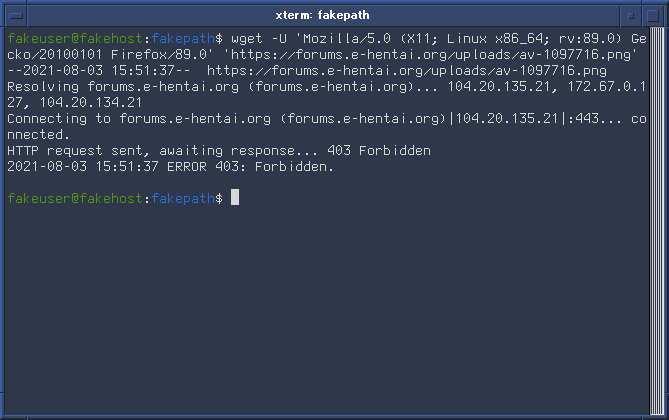Click the 'xterm: fakepath' title bar
Image resolution: width=669 pixels, height=420 pixels.
(323, 16)
